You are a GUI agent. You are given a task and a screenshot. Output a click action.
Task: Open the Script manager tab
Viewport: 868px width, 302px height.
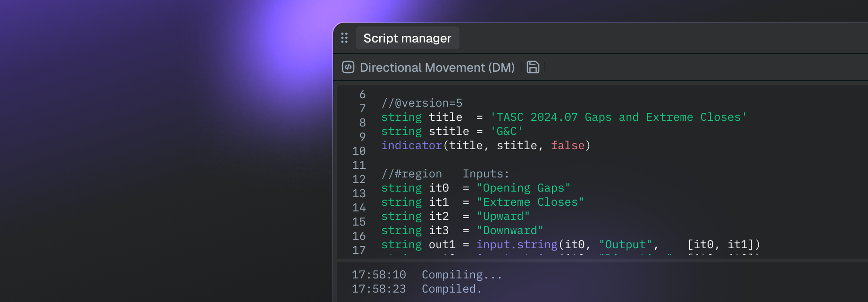407,38
